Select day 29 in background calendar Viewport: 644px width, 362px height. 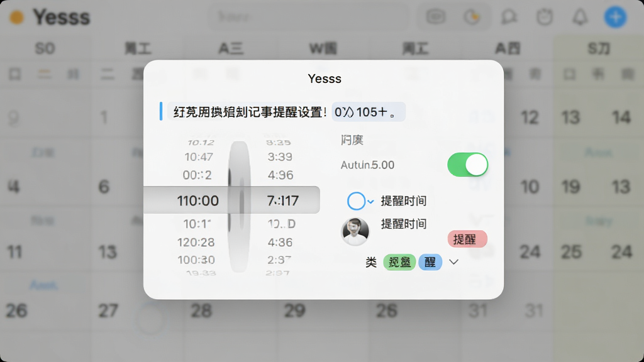[294, 310]
